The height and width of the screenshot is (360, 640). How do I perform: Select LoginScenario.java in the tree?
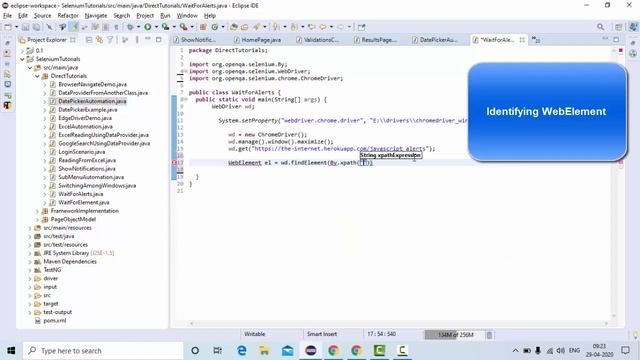click(x=82, y=152)
